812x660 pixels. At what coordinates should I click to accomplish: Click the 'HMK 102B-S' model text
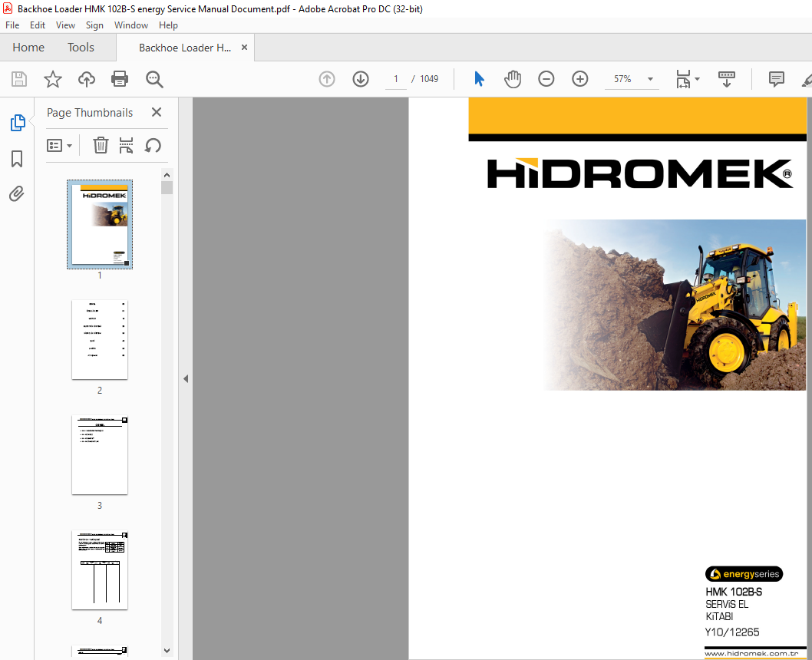pos(734,592)
